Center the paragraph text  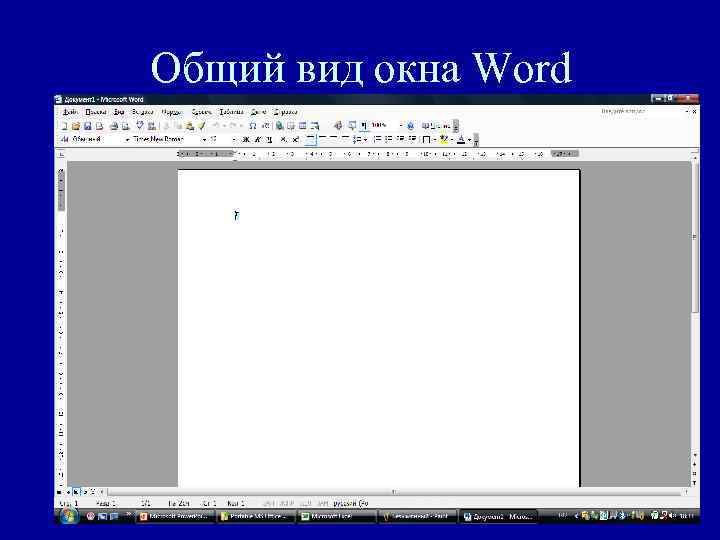click(322, 139)
